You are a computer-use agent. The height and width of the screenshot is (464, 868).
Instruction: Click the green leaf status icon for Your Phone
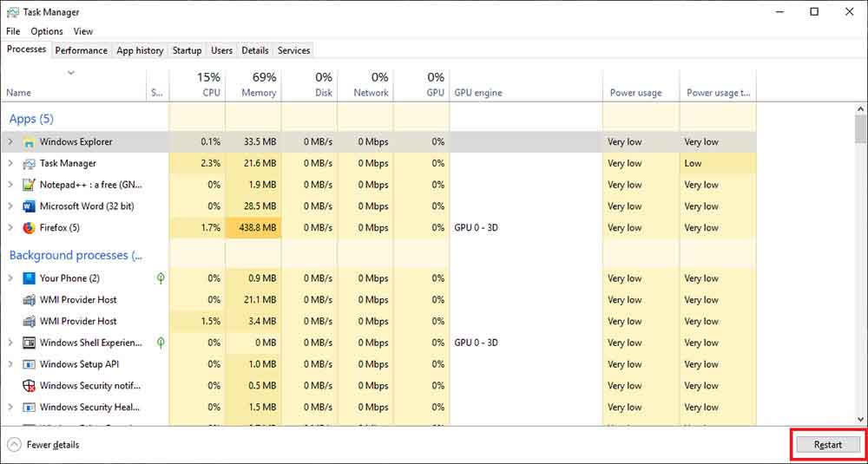[x=161, y=278]
